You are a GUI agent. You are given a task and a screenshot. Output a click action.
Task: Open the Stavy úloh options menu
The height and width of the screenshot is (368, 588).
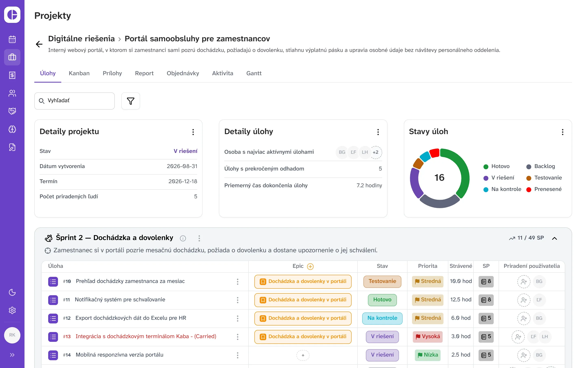[x=562, y=132]
